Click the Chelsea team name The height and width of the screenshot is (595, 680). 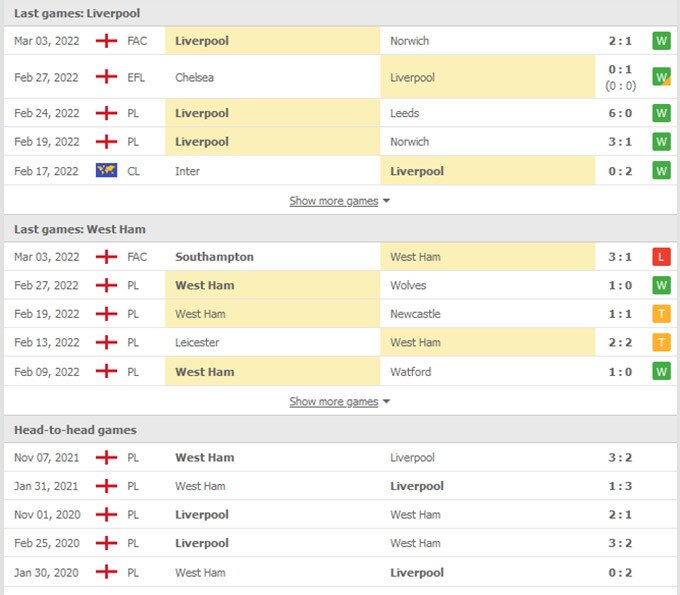point(194,77)
